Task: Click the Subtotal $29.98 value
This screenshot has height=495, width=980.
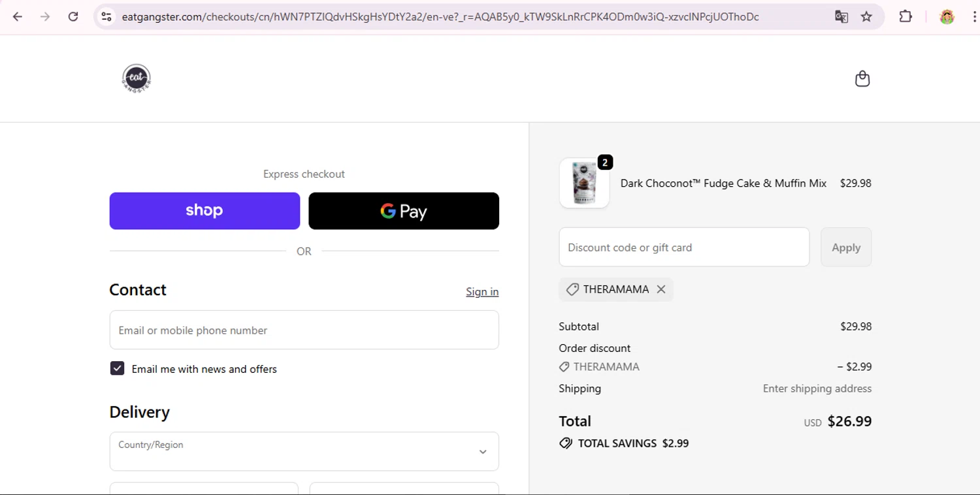Action: [856, 327]
